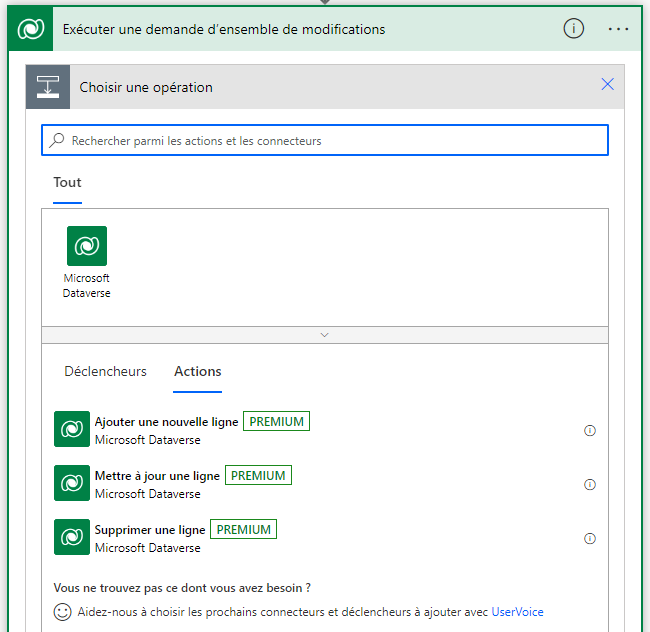Focus the Rechercher parmi les actions search field

coord(325,140)
